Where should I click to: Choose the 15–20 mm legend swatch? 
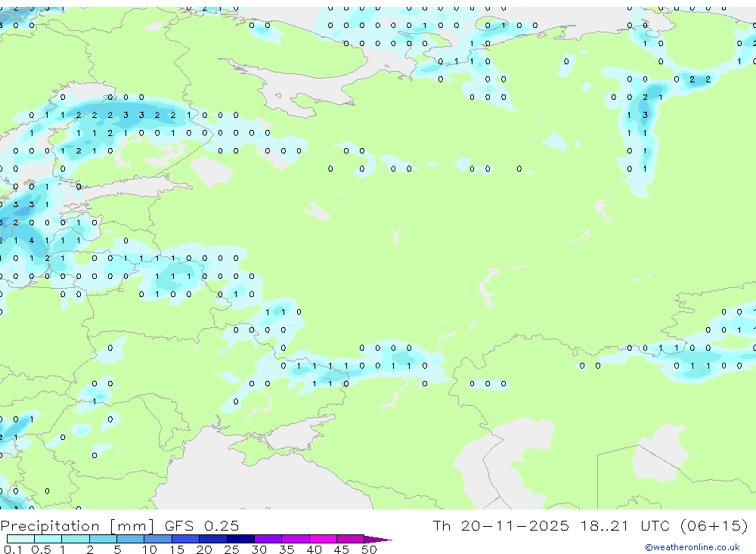(186, 539)
